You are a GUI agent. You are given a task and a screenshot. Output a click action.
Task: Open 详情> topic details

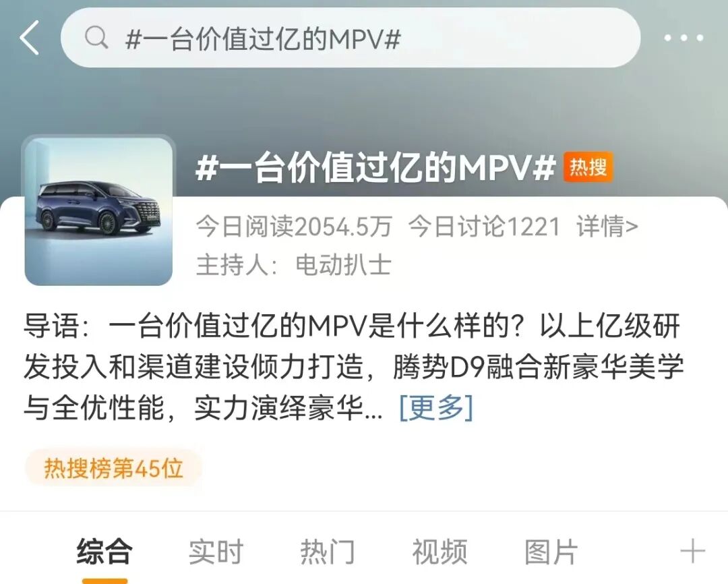point(607,227)
